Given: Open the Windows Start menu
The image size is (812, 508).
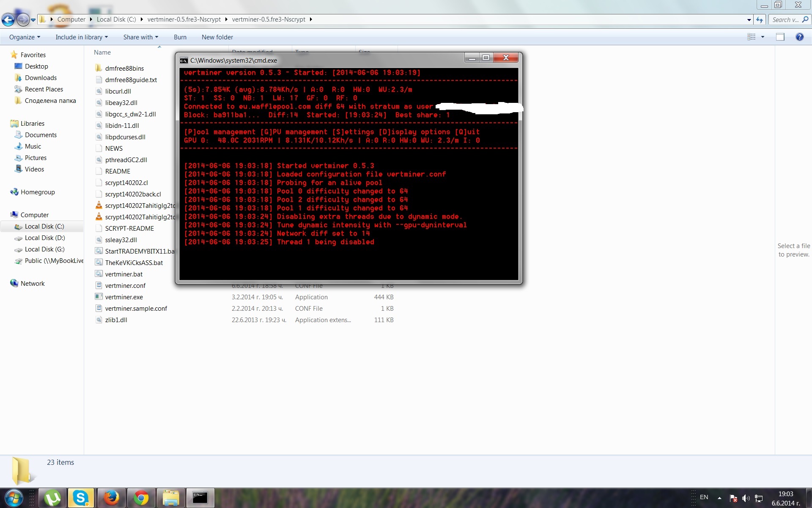Looking at the screenshot, I should click(14, 498).
